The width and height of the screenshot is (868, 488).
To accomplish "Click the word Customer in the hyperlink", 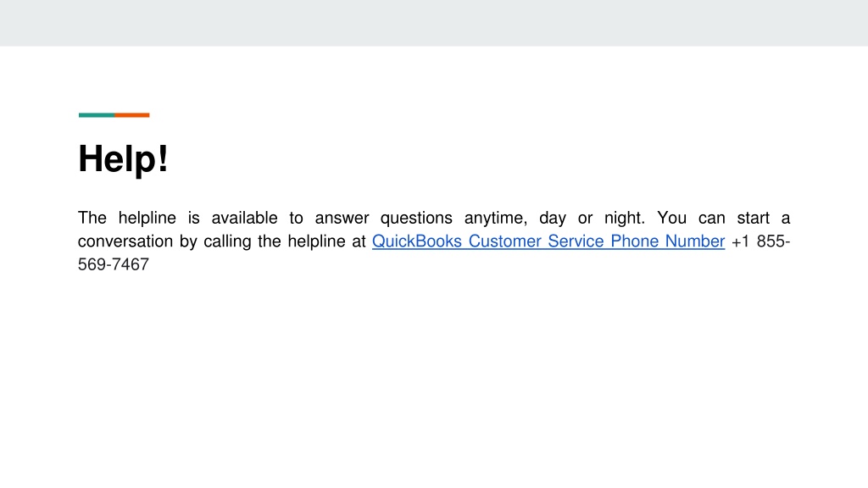I will coord(505,241).
